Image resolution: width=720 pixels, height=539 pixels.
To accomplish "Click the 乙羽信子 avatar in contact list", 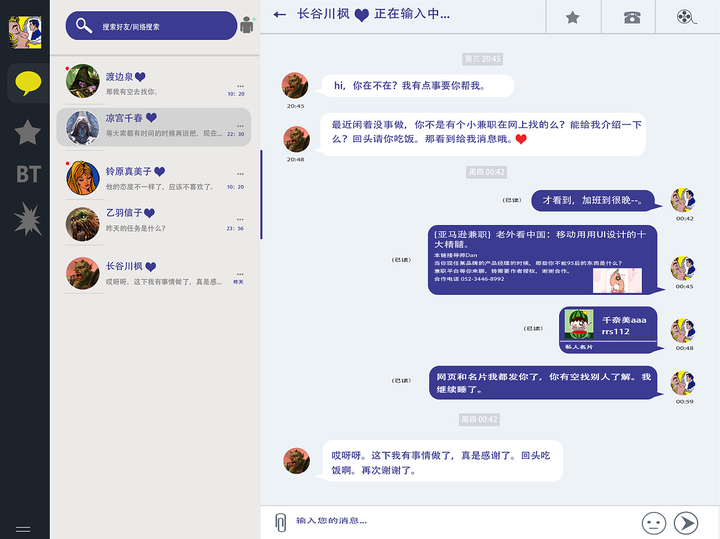I will pyautogui.click(x=83, y=224).
